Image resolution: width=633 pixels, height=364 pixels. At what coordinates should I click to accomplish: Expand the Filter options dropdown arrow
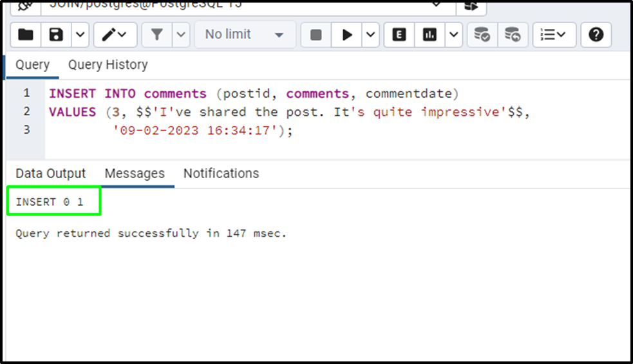181,35
